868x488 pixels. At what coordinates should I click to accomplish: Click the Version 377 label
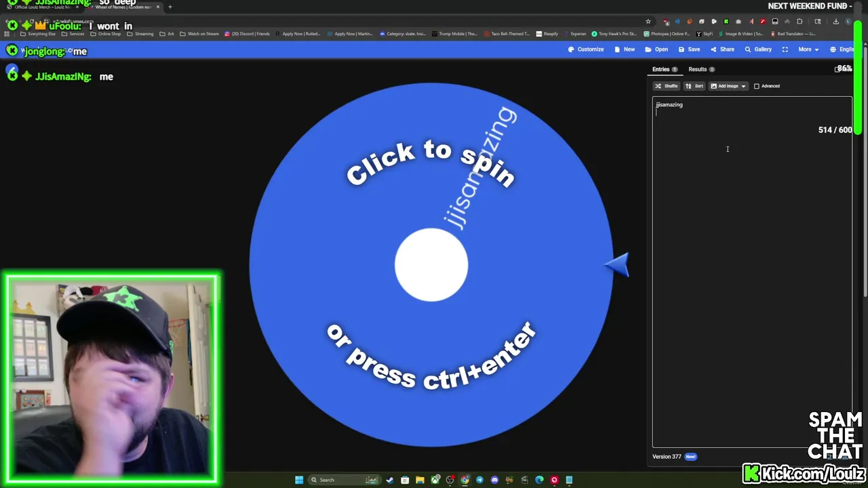(667, 457)
